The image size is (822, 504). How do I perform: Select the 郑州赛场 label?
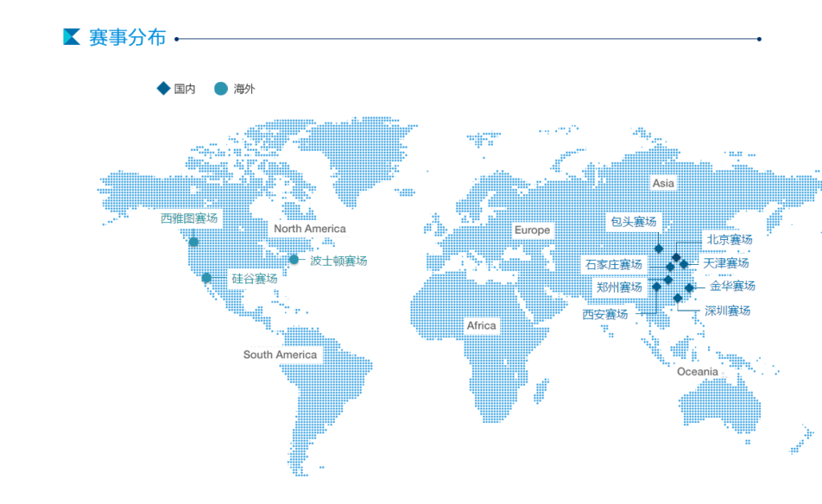(x=619, y=287)
